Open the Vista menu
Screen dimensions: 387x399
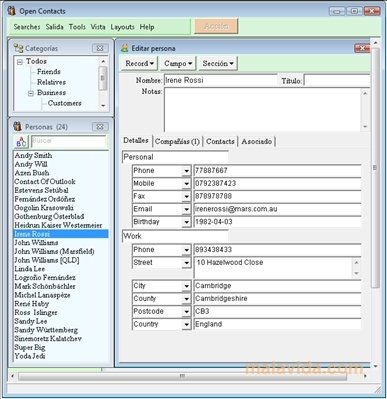98,27
